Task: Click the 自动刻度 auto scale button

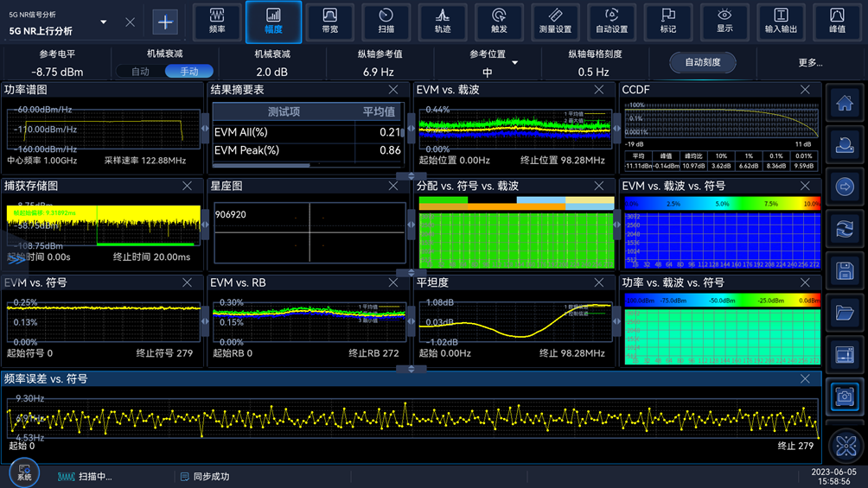Action: [x=703, y=62]
